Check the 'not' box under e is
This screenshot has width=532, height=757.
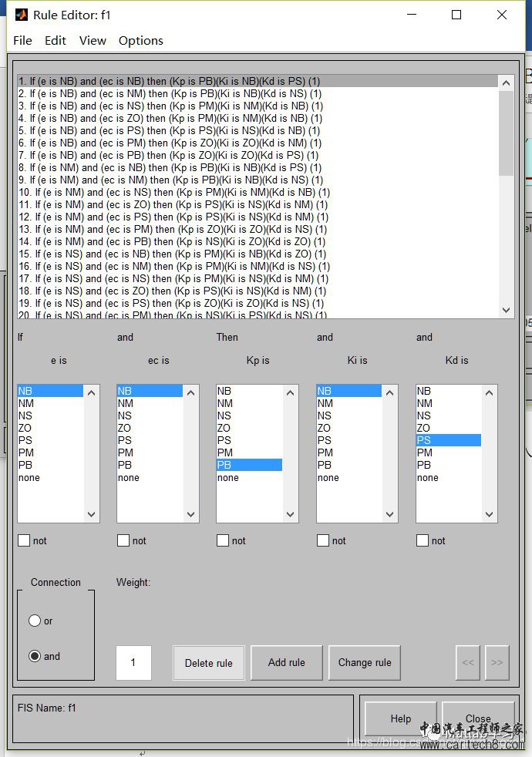pyautogui.click(x=24, y=540)
